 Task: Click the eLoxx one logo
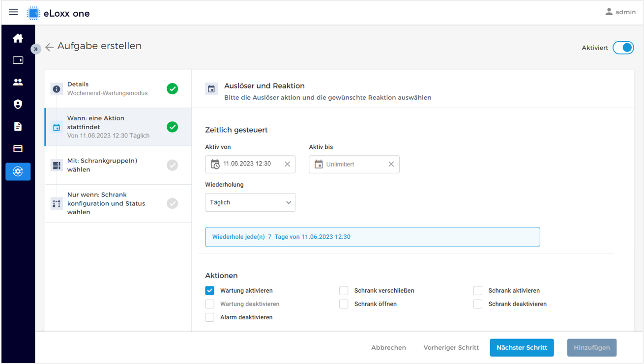pyautogui.click(x=59, y=13)
